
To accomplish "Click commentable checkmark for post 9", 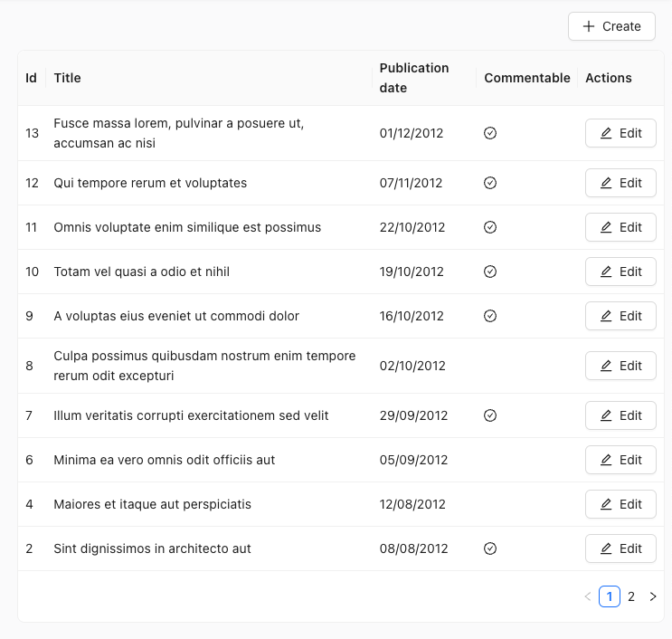I will pyautogui.click(x=490, y=316).
